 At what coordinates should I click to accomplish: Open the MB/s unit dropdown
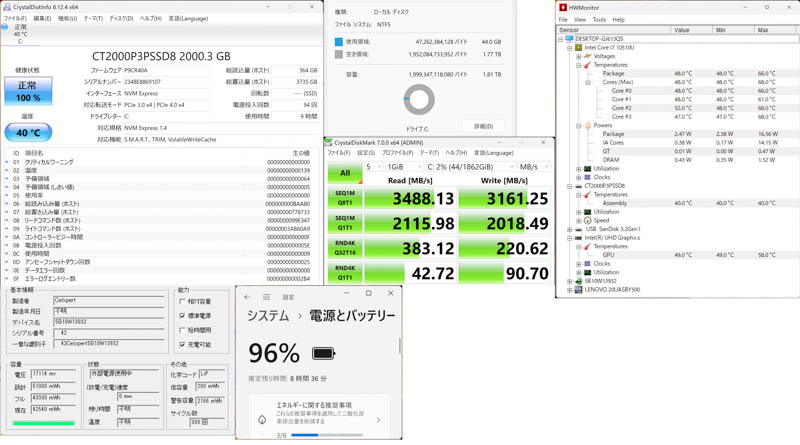click(533, 167)
